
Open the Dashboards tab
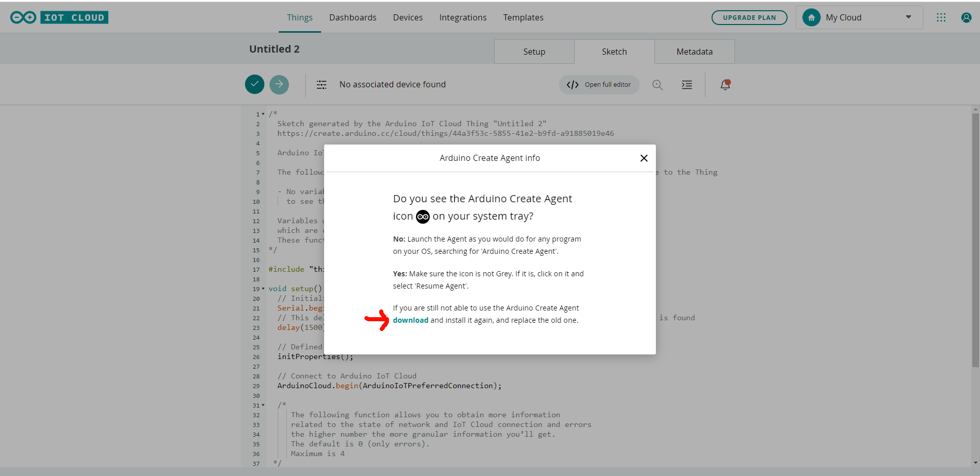click(x=353, y=17)
